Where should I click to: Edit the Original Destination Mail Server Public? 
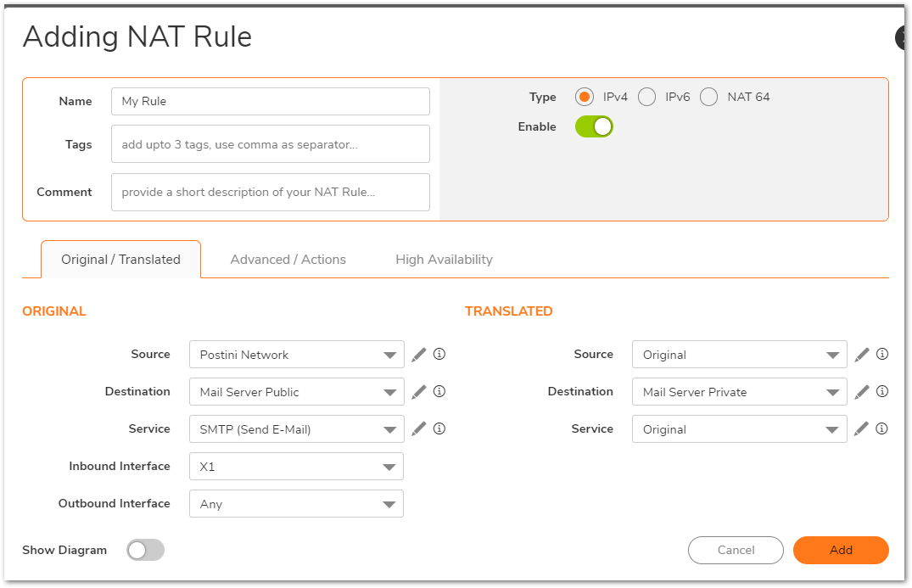click(419, 392)
